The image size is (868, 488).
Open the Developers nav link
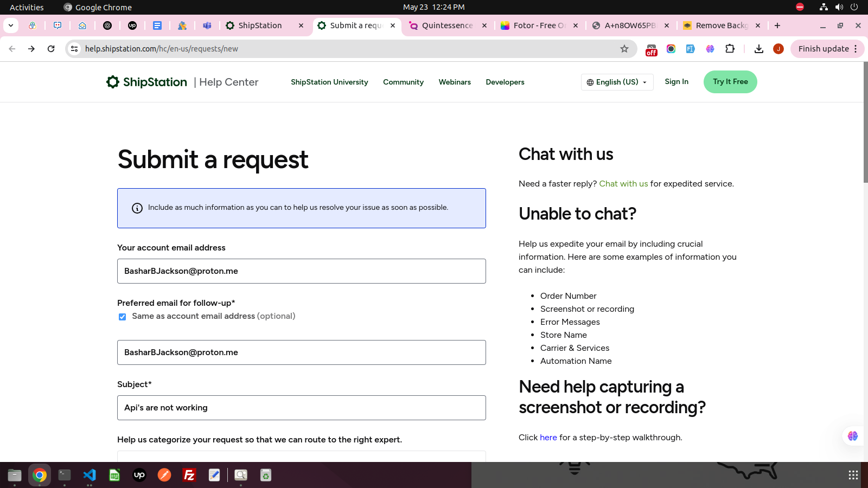point(505,82)
